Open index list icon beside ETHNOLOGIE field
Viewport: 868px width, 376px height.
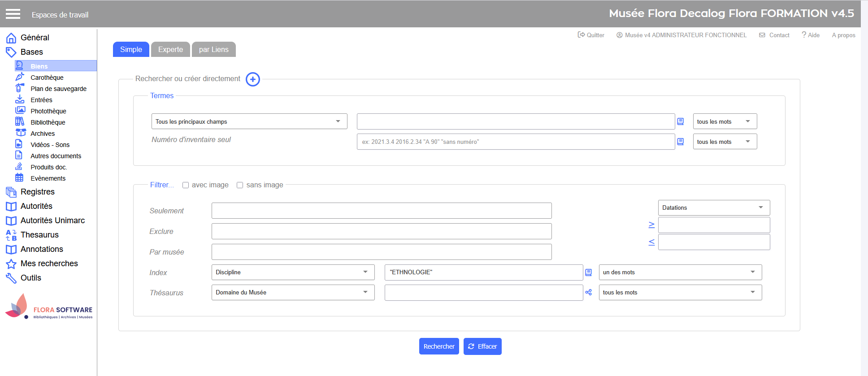(589, 272)
